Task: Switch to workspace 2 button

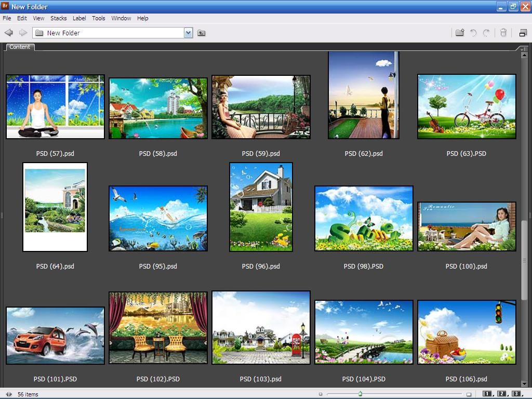Action: point(502,394)
